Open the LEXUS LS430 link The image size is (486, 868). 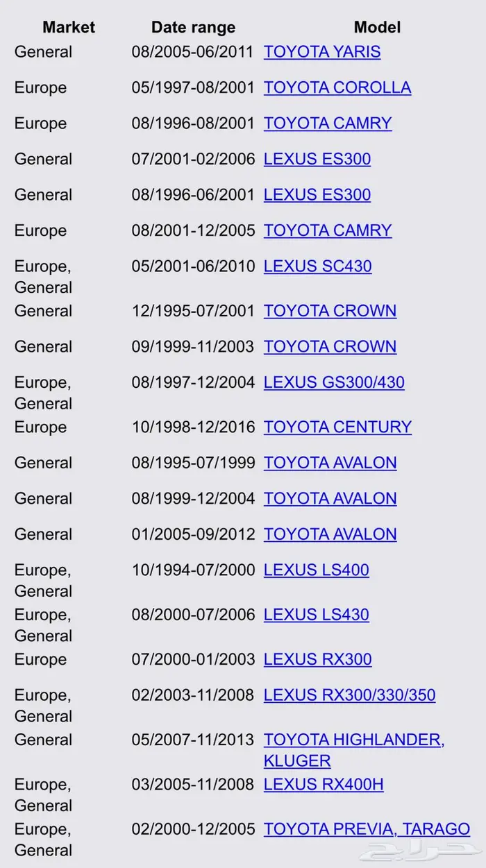pos(317,615)
